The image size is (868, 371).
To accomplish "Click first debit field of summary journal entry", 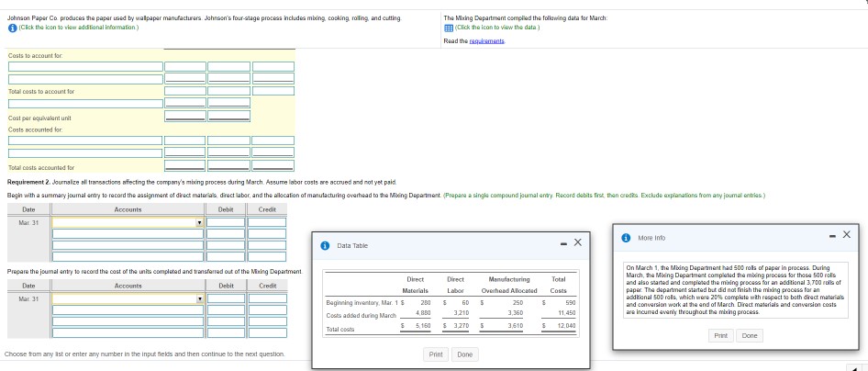I will coord(226,222).
